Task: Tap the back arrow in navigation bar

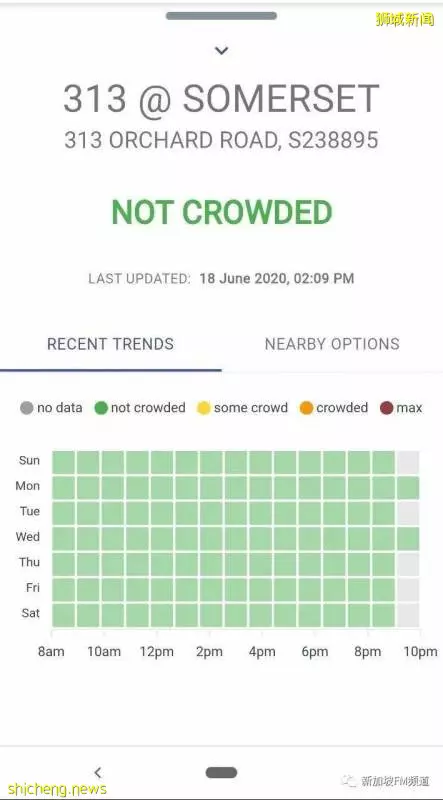Action: click(x=98, y=772)
